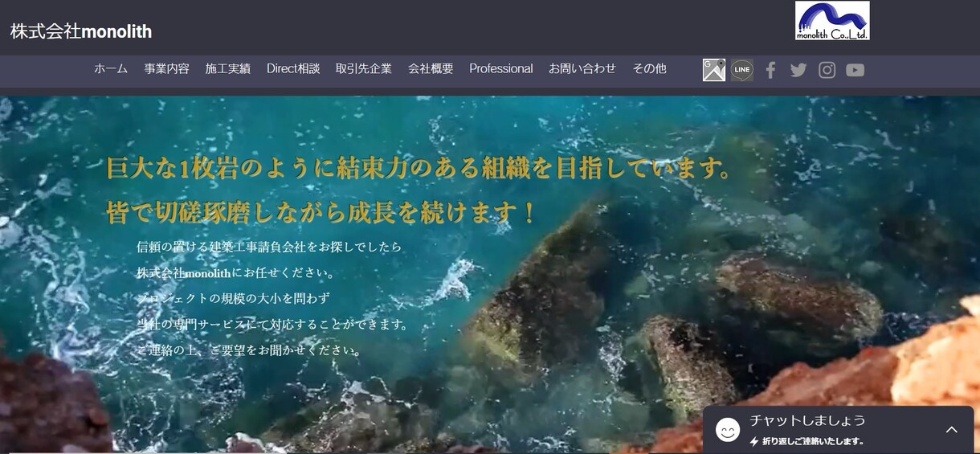Open the LINE social icon

pyautogui.click(x=742, y=70)
